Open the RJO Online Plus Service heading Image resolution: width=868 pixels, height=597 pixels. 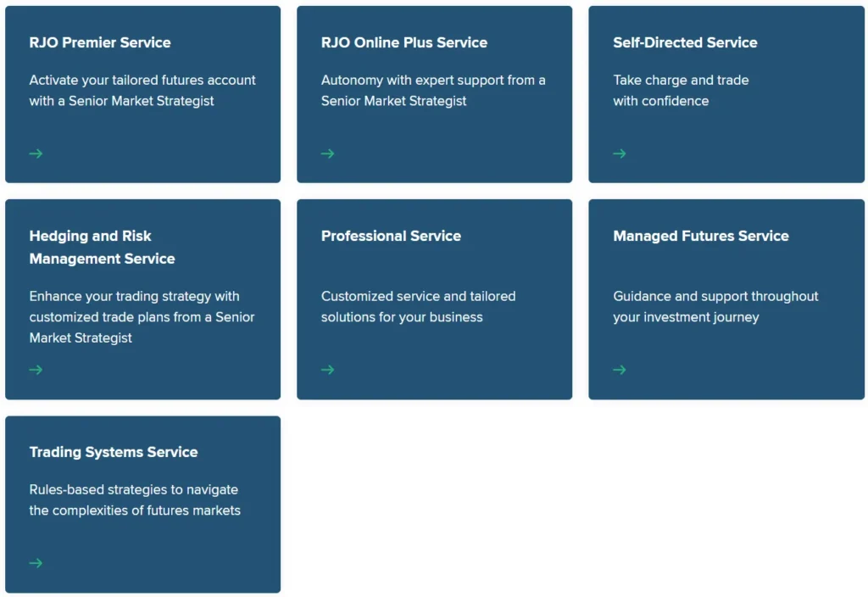404,42
